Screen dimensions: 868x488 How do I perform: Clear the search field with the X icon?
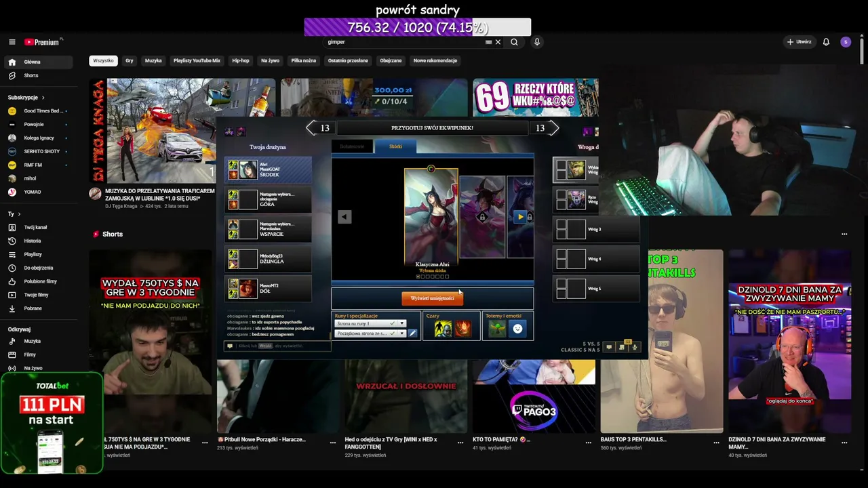(498, 42)
